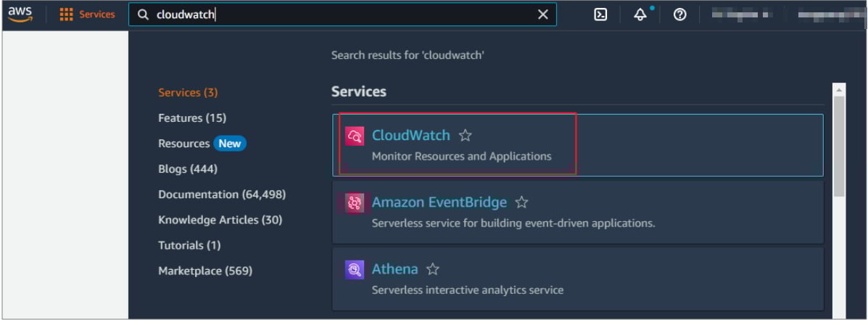
Task: Favorite Athena with the star
Action: [432, 269]
